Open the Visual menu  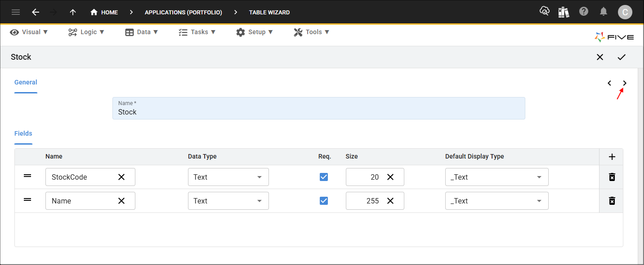coord(29,32)
